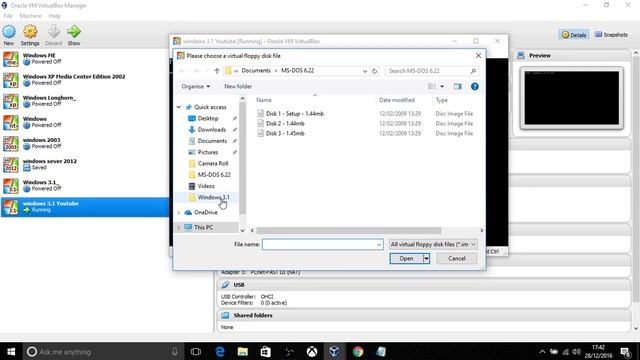The image size is (640, 360).
Task: Click the Discard toolbar icon
Action: [53, 32]
